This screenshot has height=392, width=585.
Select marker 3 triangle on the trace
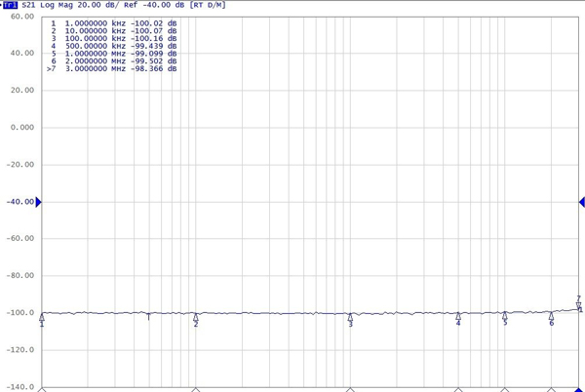point(351,317)
